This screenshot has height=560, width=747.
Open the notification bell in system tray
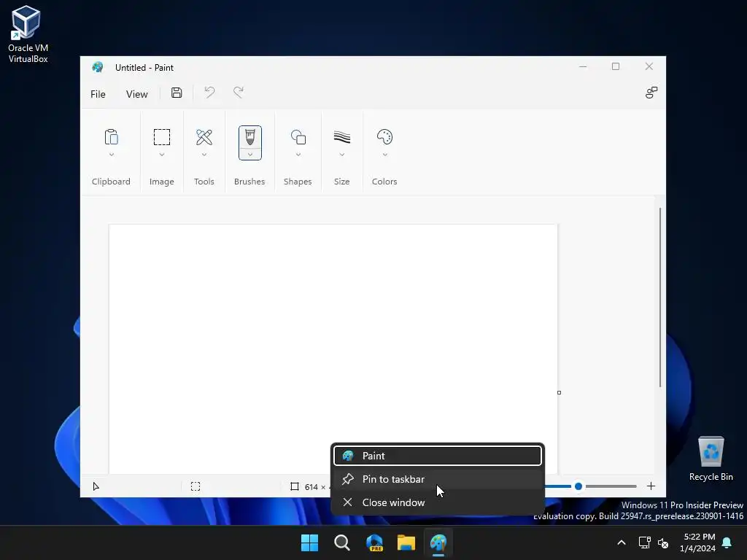tap(727, 542)
